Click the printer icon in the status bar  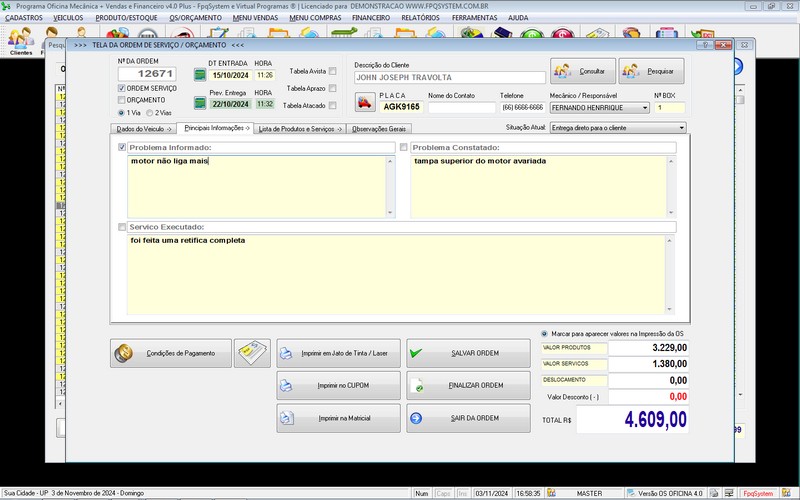(715, 493)
